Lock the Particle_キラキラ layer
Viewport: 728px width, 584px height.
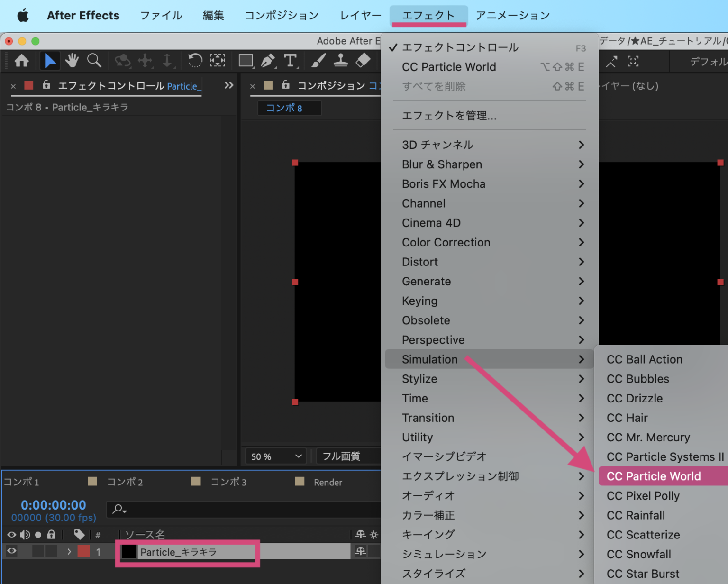[x=51, y=551]
